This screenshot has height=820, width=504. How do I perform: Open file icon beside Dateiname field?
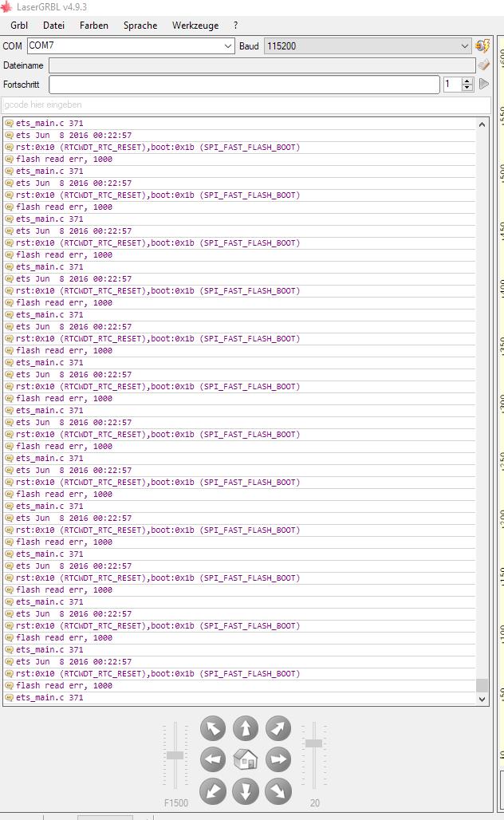coord(484,65)
